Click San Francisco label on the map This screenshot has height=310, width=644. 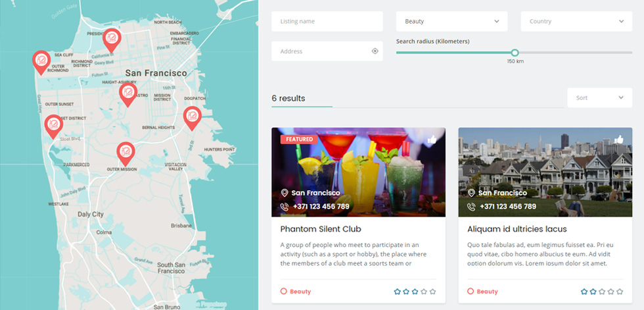pos(156,73)
